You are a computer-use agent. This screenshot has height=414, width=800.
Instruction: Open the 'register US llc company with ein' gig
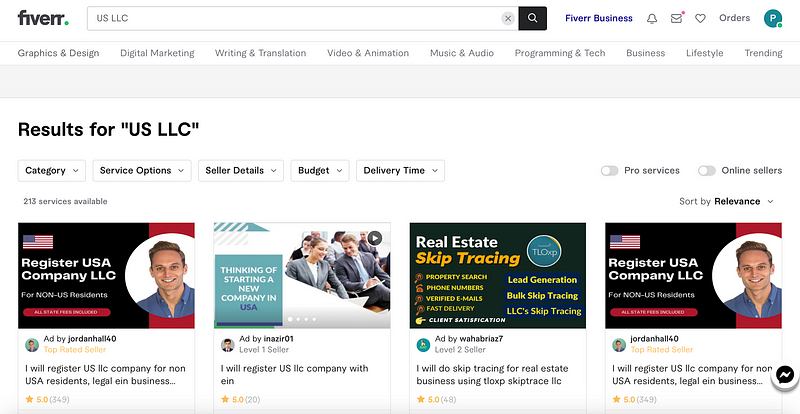coord(294,374)
